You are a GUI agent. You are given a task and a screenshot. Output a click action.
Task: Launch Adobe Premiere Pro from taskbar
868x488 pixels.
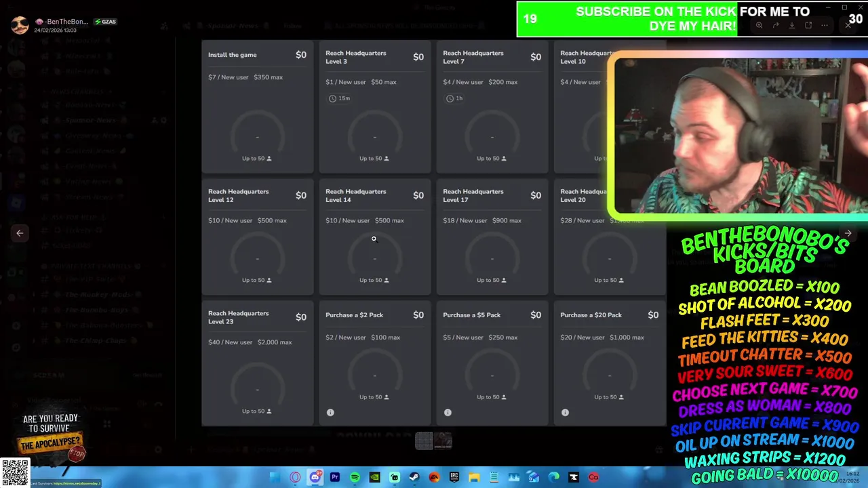pos(335,477)
